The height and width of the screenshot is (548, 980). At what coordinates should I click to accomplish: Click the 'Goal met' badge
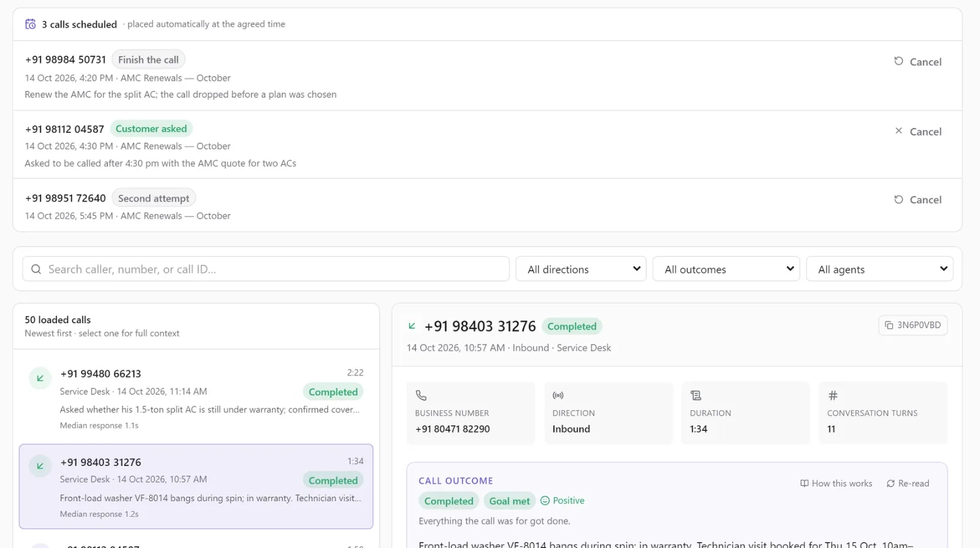(x=510, y=501)
